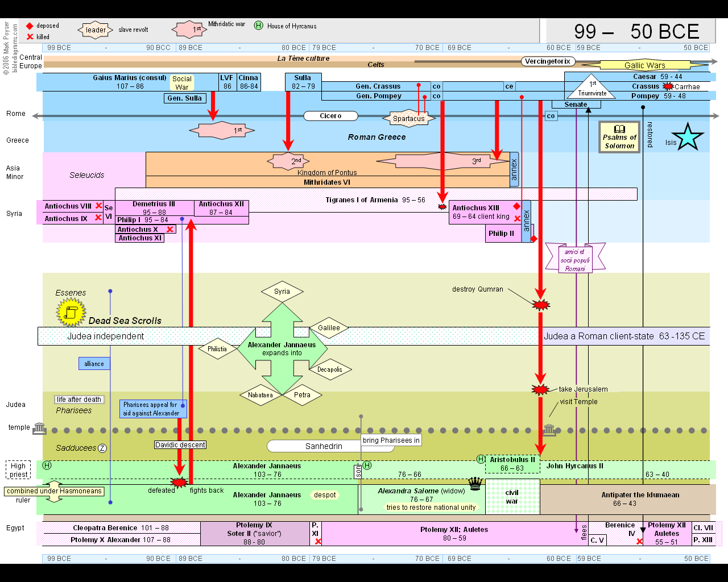The image size is (728, 582).
Task: Click the 'bring Pharisees in' label
Action: click(391, 440)
